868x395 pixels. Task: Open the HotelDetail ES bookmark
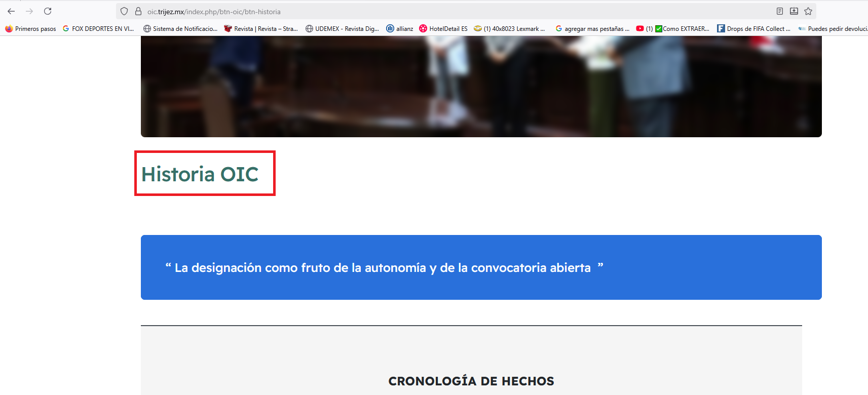tap(443, 29)
